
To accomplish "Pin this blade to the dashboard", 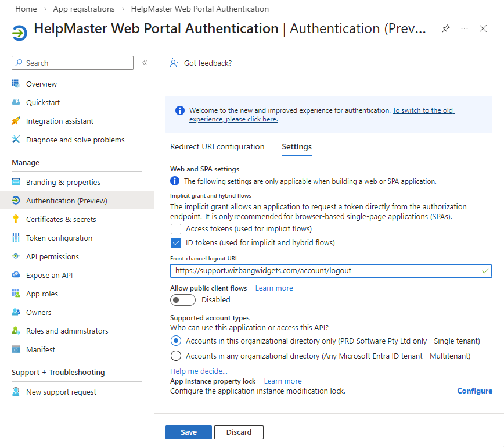I will (445, 28).
